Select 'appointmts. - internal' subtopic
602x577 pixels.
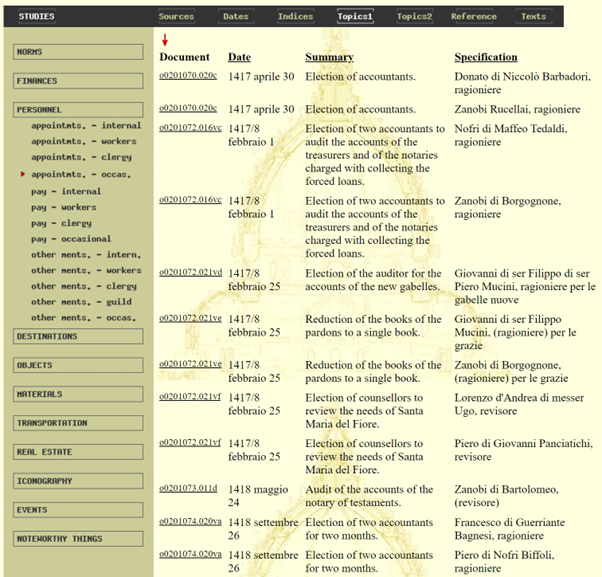click(x=86, y=126)
